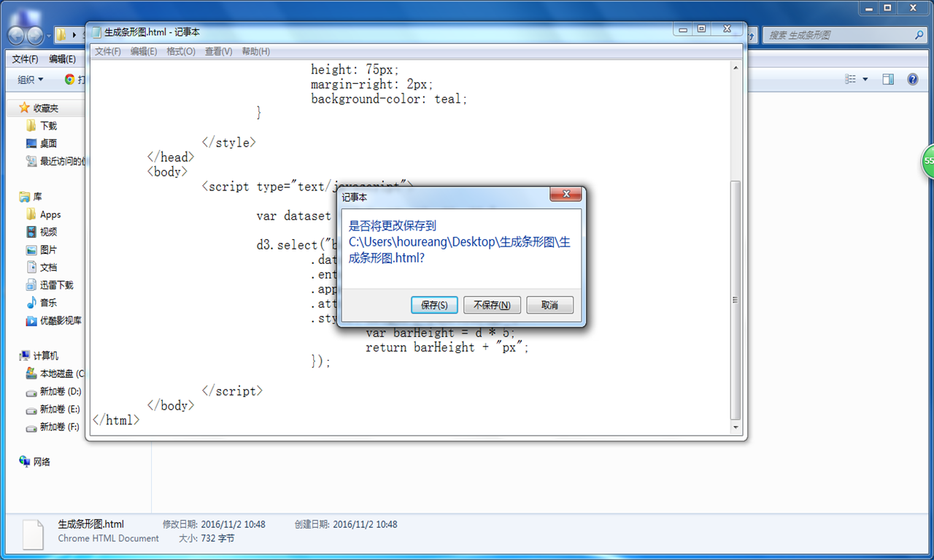Click the '</html>' line in Notepad
This screenshot has height=560, width=934.
pos(116,421)
